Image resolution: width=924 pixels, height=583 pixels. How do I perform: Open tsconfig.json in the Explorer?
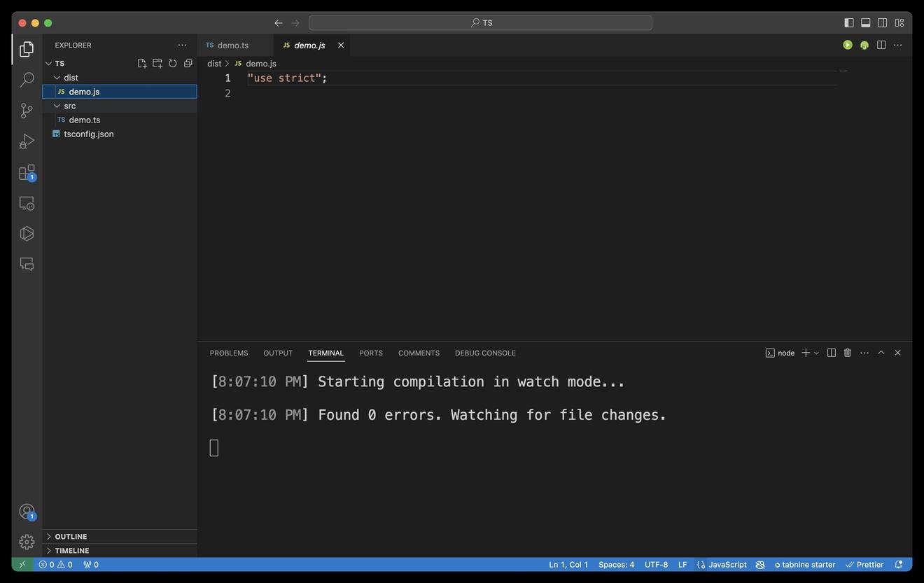click(x=88, y=134)
